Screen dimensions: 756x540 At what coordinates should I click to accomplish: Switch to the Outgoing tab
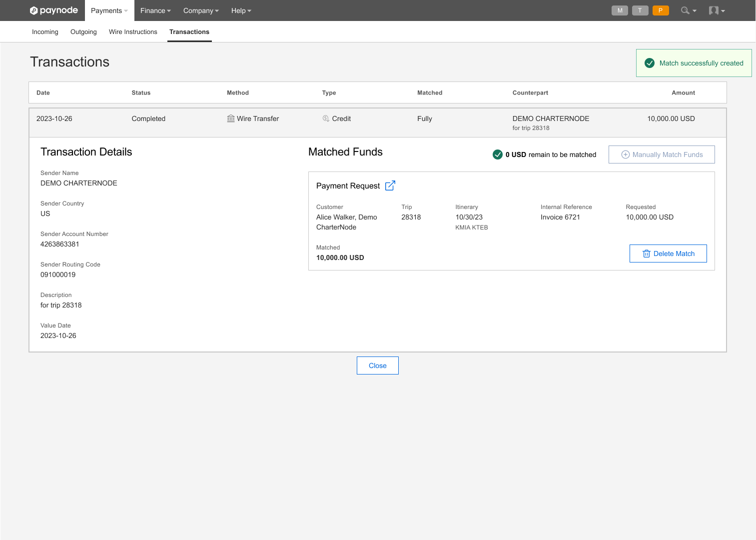(x=83, y=31)
